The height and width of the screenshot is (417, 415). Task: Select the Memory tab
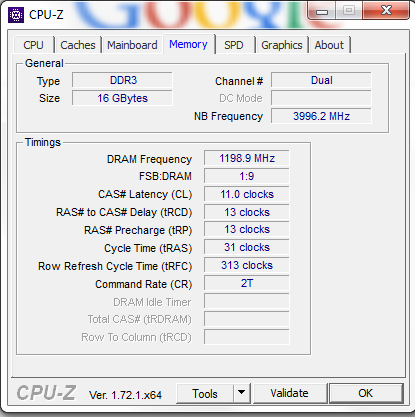(188, 44)
